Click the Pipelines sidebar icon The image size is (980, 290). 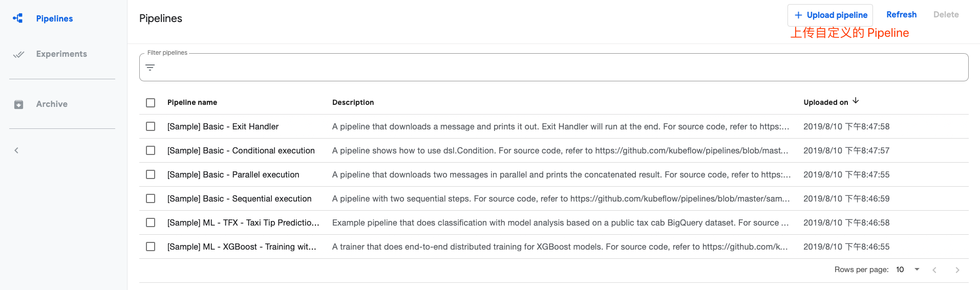(x=18, y=18)
